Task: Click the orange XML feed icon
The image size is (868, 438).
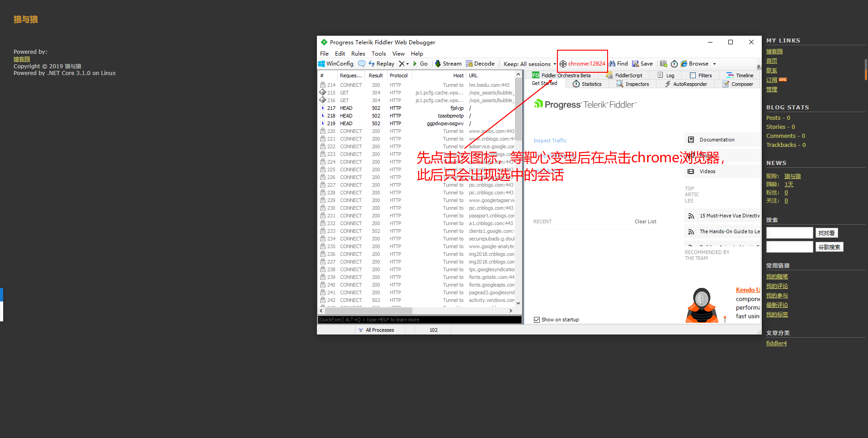Action: (x=783, y=80)
